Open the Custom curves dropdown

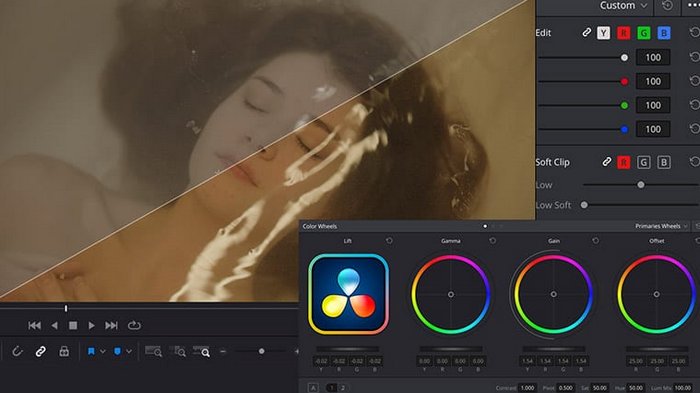(x=623, y=6)
